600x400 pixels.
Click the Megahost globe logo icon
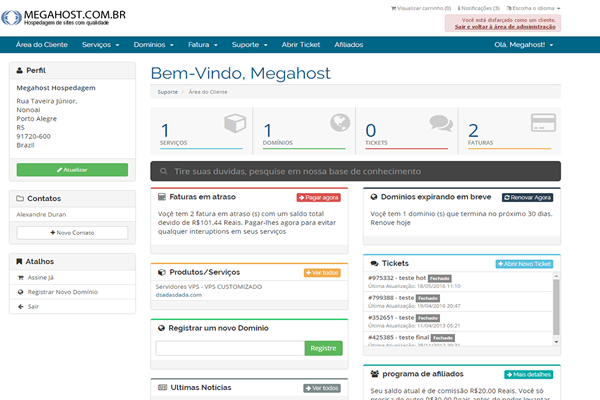[x=11, y=18]
